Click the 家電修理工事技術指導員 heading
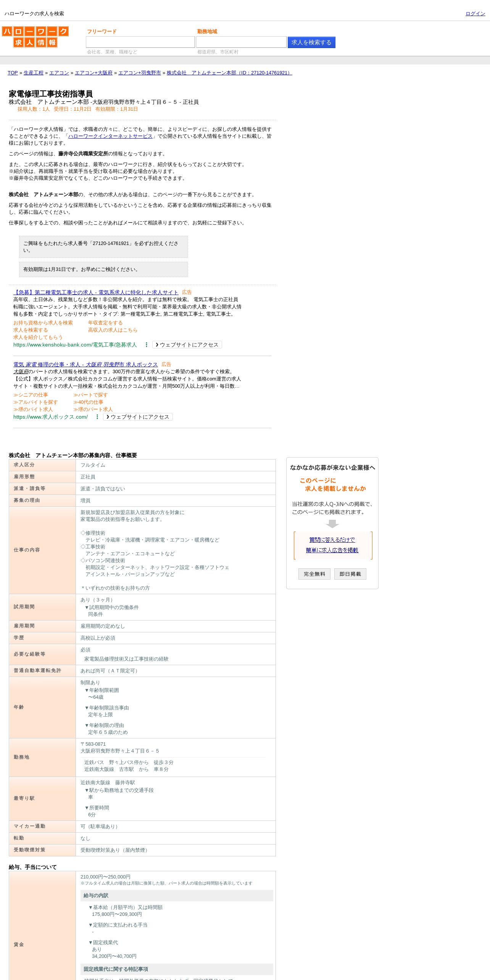Viewport: 490px width, 980px height. pyautogui.click(x=51, y=94)
